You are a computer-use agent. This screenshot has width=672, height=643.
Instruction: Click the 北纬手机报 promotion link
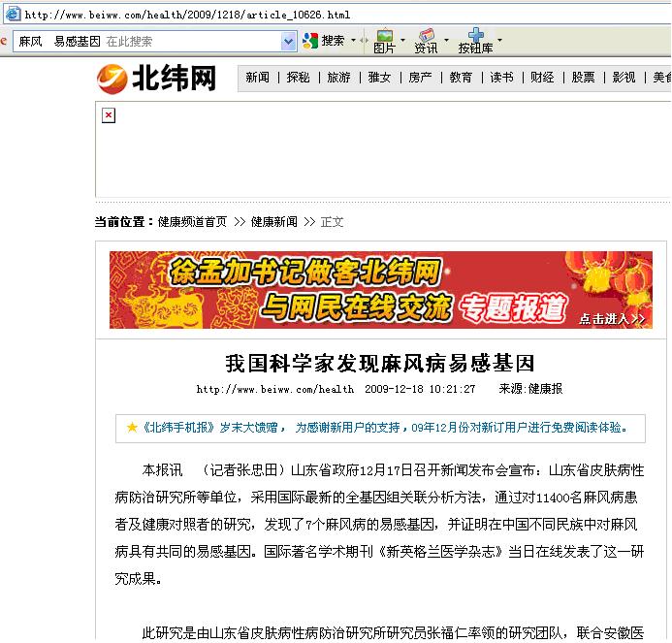(x=385, y=428)
